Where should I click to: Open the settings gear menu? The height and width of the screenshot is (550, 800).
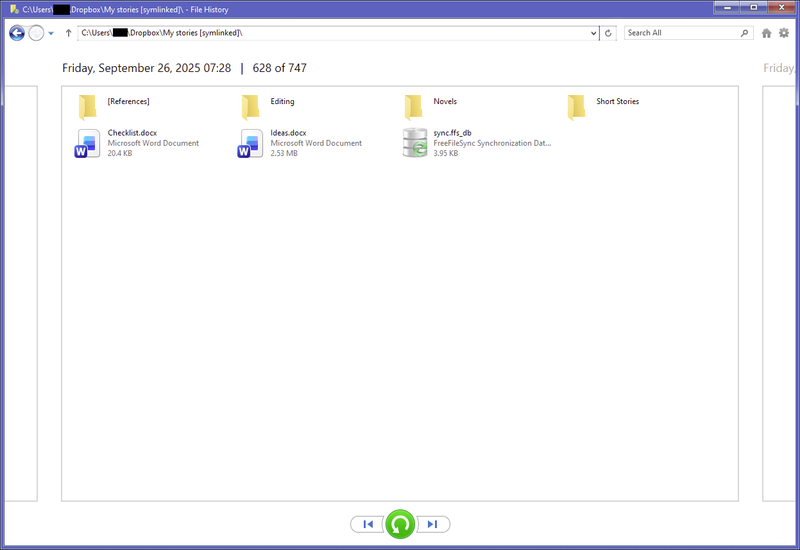coord(784,33)
